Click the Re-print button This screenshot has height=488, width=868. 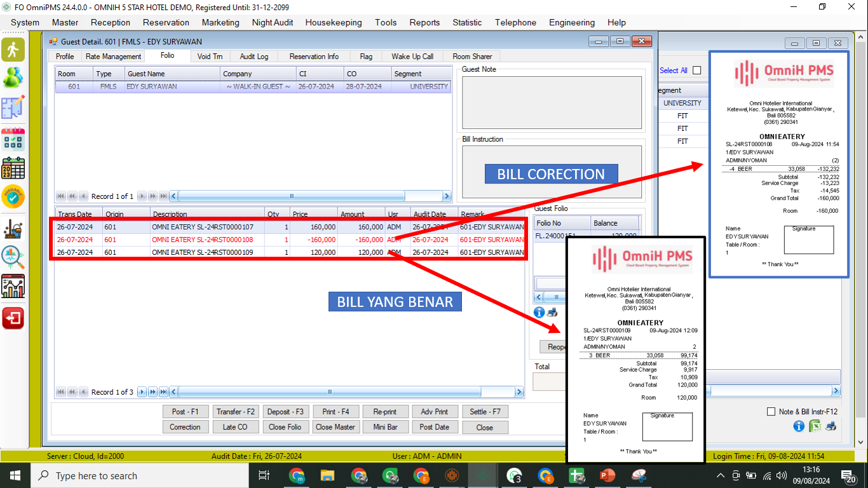[384, 412]
